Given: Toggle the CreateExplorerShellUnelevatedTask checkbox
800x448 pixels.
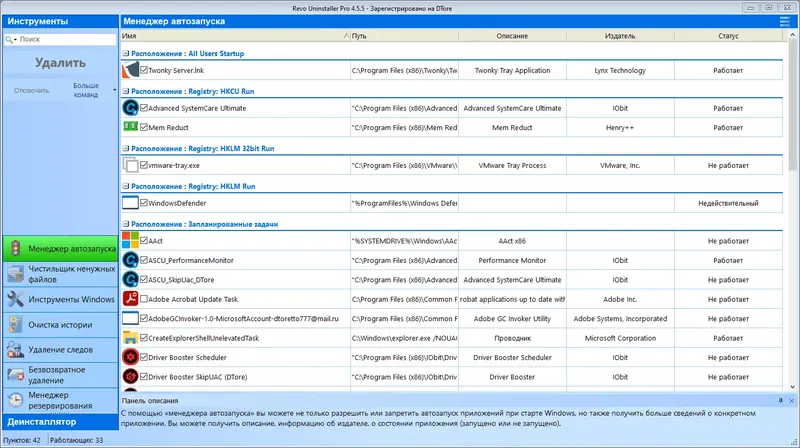Looking at the screenshot, I should (144, 337).
